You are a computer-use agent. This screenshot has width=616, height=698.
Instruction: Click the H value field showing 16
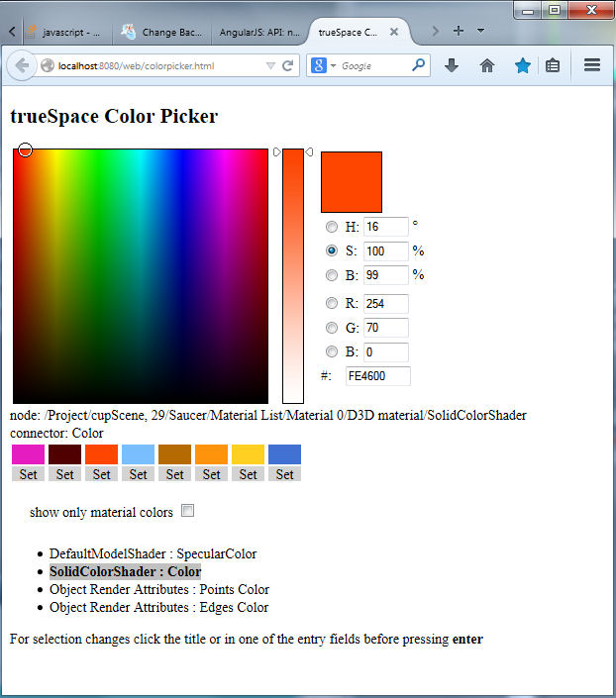[385, 227]
